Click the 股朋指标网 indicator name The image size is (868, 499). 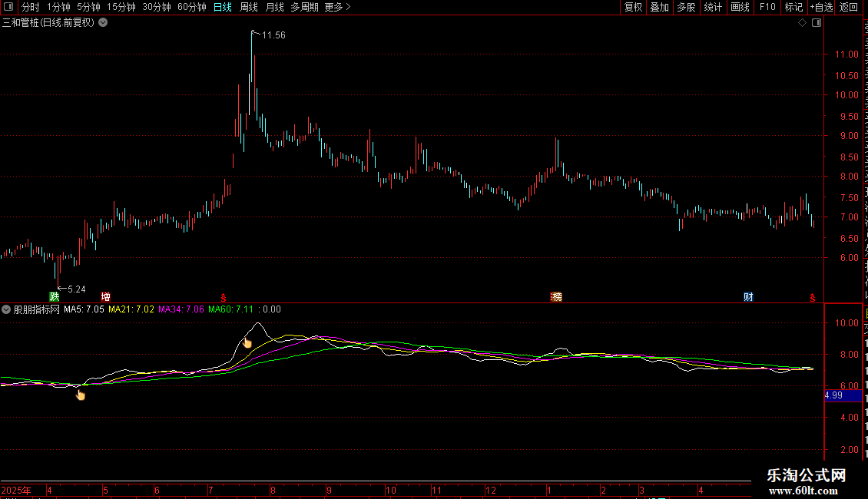[37, 309]
